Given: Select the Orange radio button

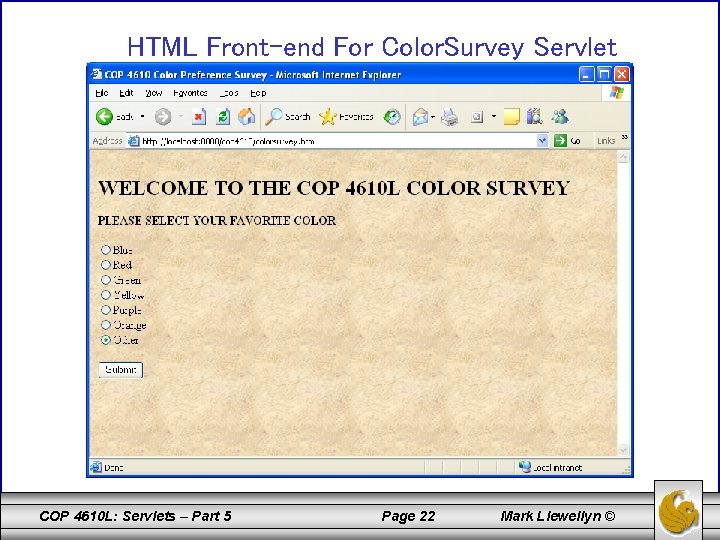Looking at the screenshot, I should 106,325.
